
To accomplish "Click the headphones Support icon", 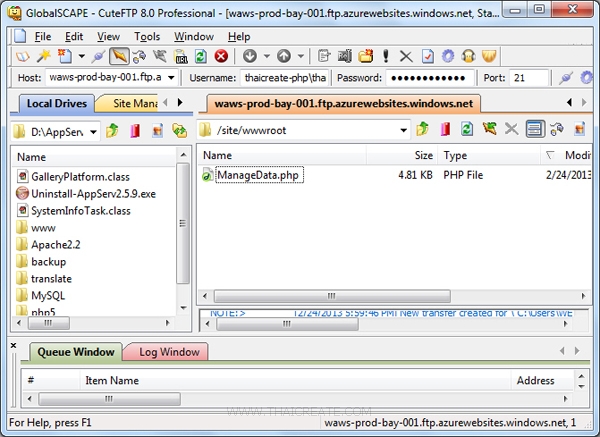I will click(x=468, y=57).
